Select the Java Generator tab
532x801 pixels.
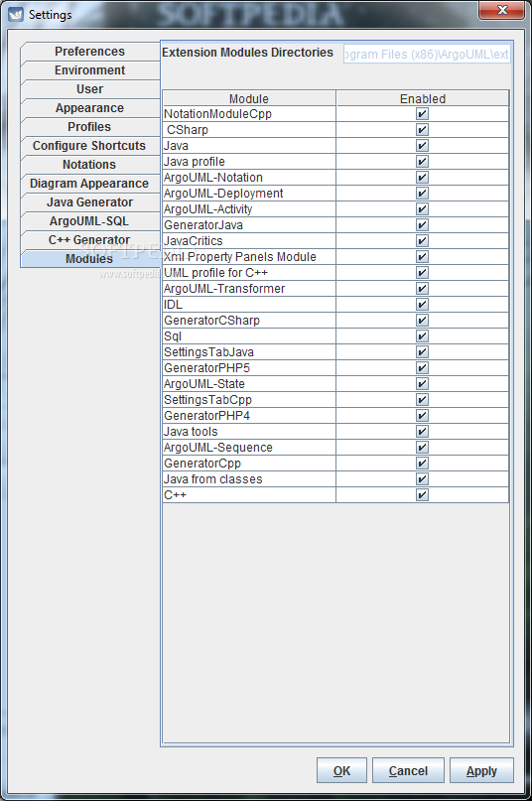tap(90, 202)
